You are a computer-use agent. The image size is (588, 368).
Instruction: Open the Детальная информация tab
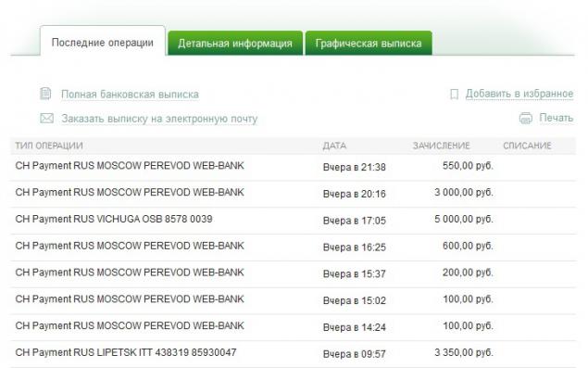(235, 44)
